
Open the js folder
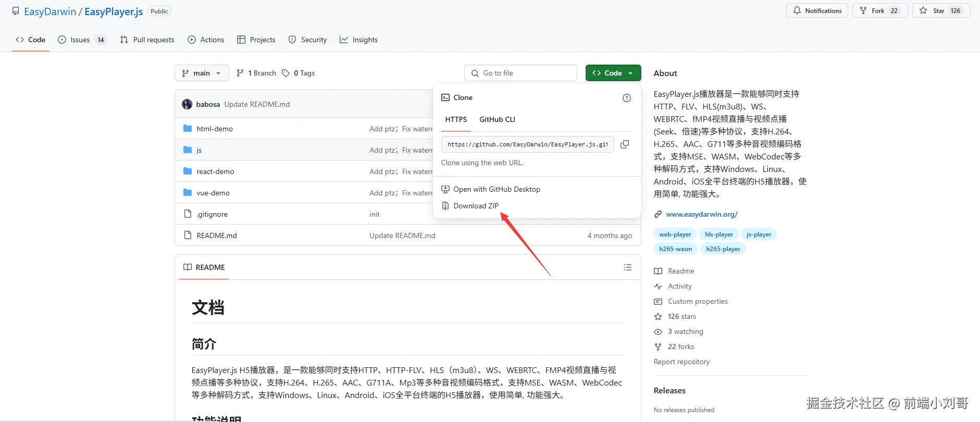coord(199,150)
